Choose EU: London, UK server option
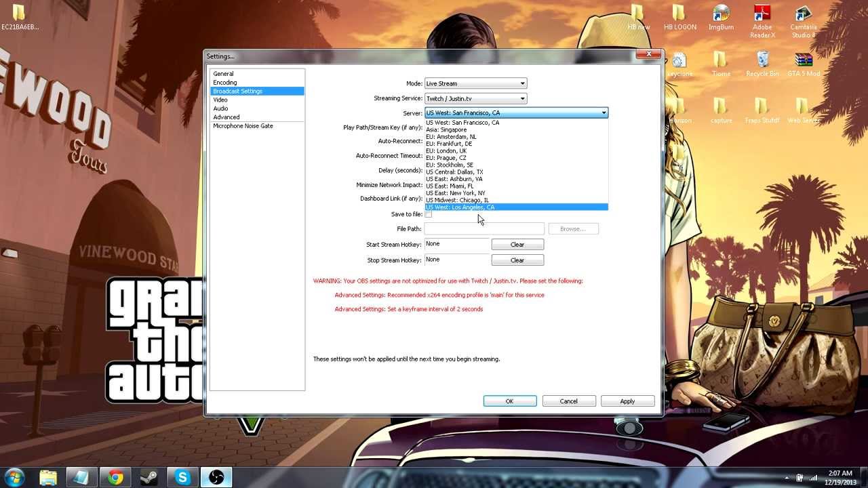Viewport: 868px width, 488px height. point(516,150)
